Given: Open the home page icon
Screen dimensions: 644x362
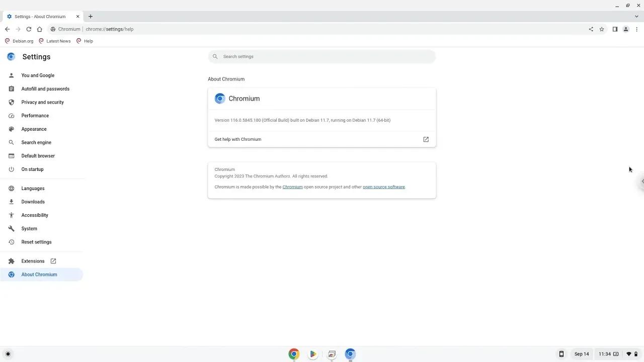Looking at the screenshot, I should point(39,29).
